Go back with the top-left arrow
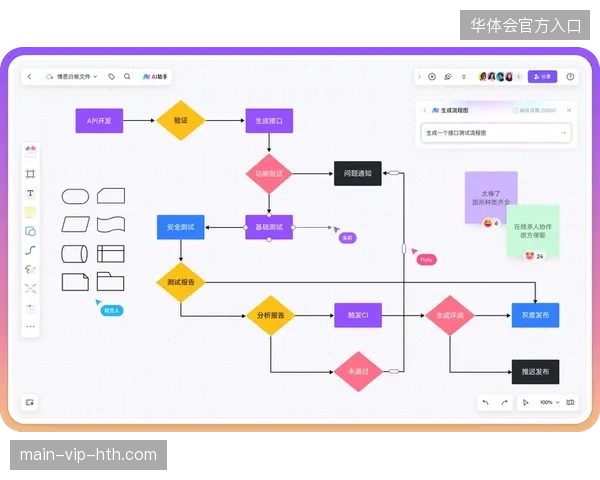This screenshot has height=480, width=600. 29,77
